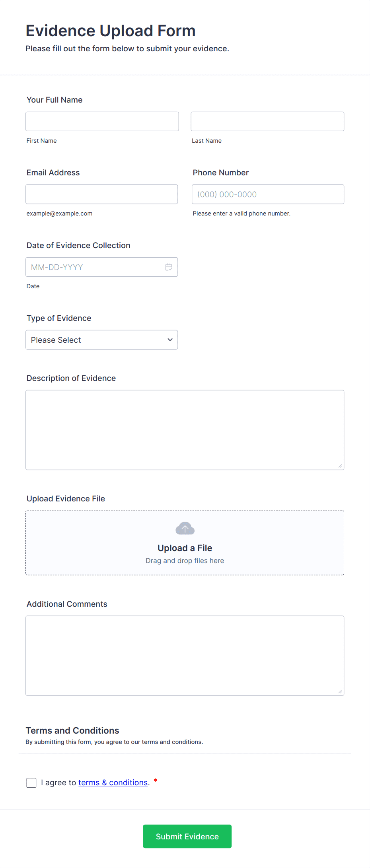
Task: Focus the Email Address input
Action: click(x=101, y=194)
